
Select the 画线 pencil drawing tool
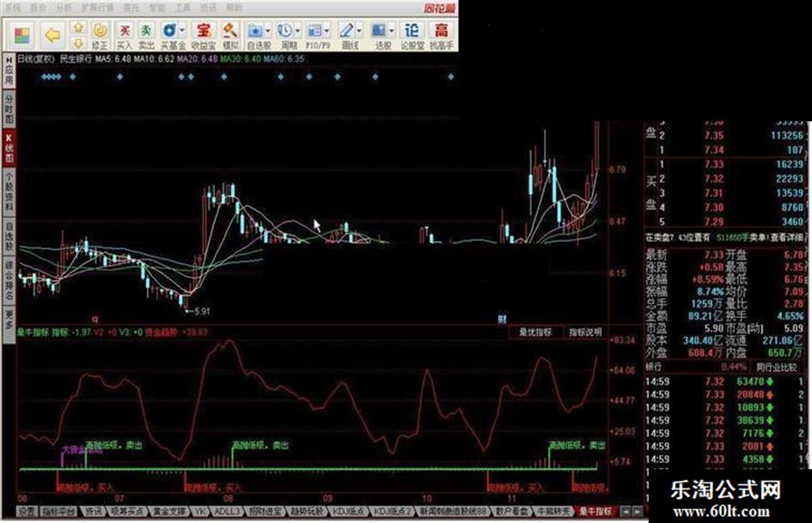346,31
